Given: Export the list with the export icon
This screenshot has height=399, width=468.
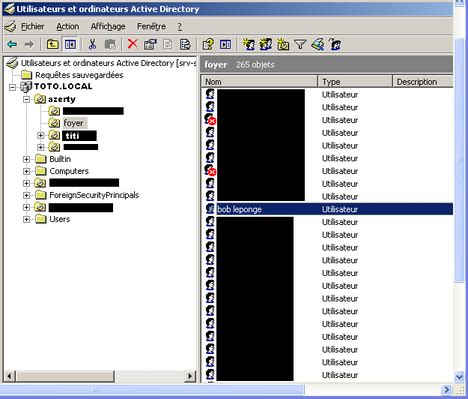Looking at the screenshot, I should [185, 44].
